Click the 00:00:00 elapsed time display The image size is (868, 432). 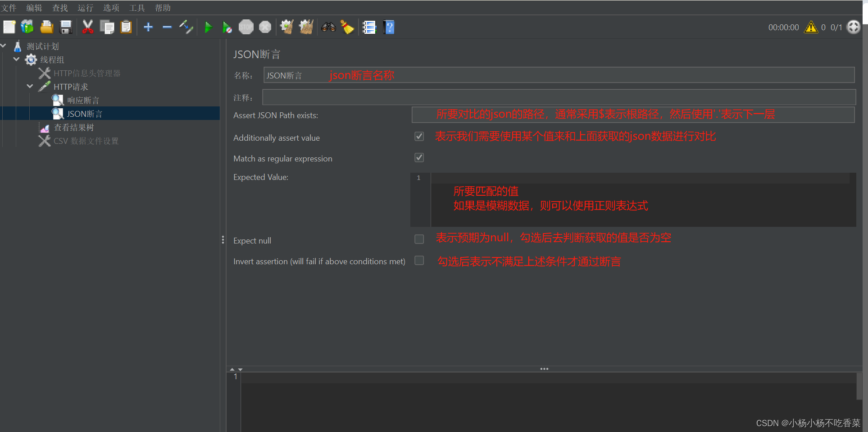pos(784,28)
